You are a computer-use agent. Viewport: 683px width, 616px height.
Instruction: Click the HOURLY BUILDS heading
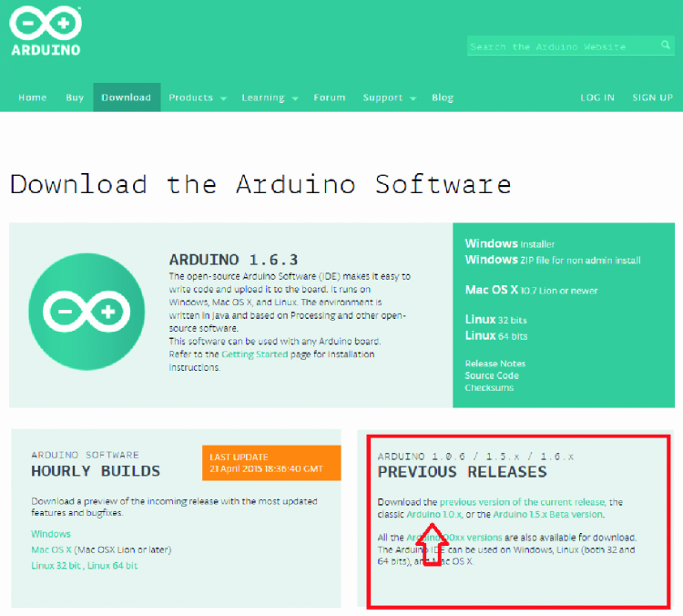96,471
